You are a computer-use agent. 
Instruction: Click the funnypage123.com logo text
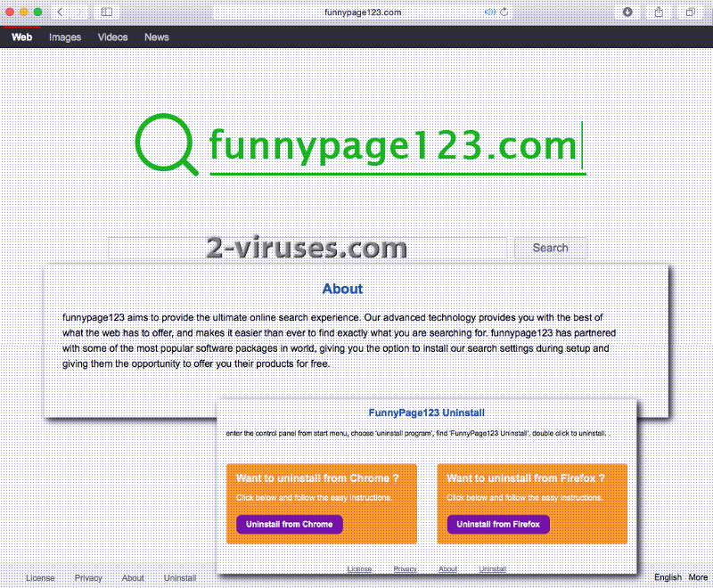pyautogui.click(x=393, y=145)
